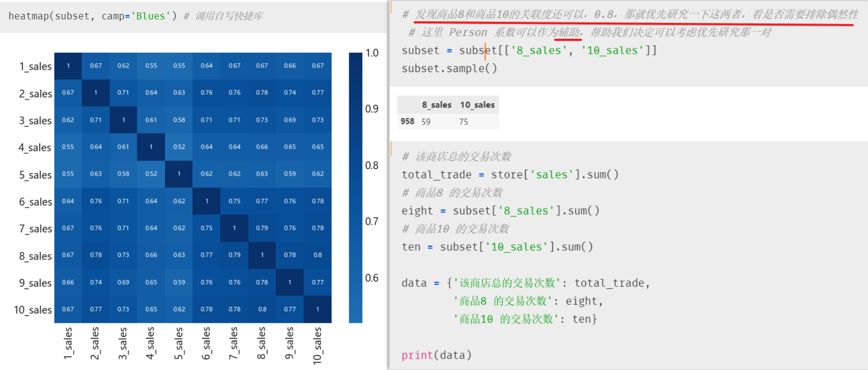Select the 6_sales y-axis label

tap(35, 201)
